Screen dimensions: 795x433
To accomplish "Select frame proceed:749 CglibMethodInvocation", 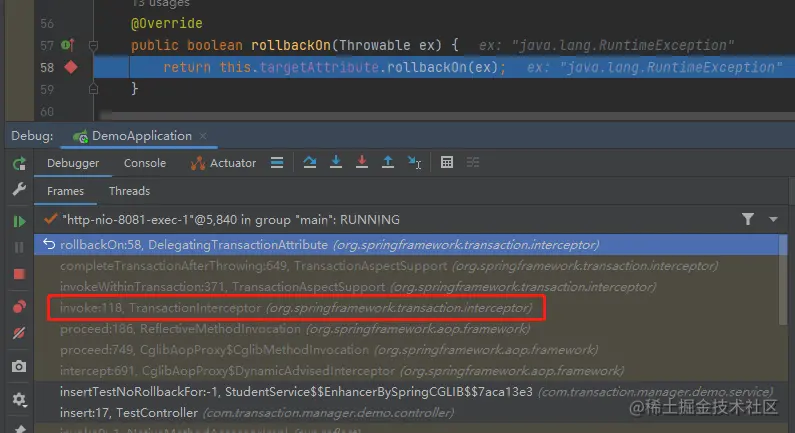I will click(408, 350).
